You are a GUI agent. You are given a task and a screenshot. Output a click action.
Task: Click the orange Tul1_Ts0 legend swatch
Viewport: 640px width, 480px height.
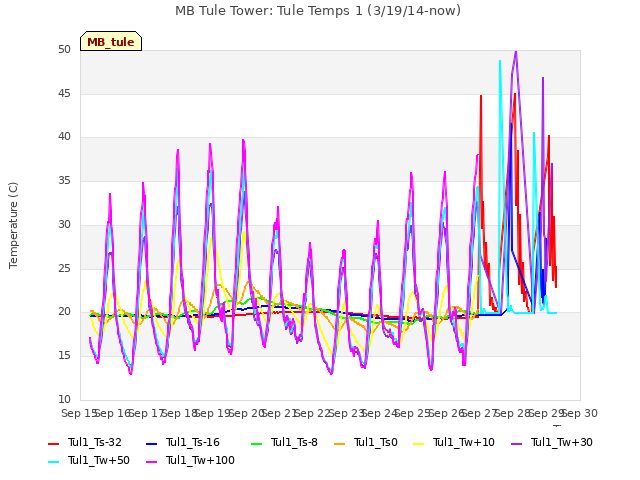340,444
